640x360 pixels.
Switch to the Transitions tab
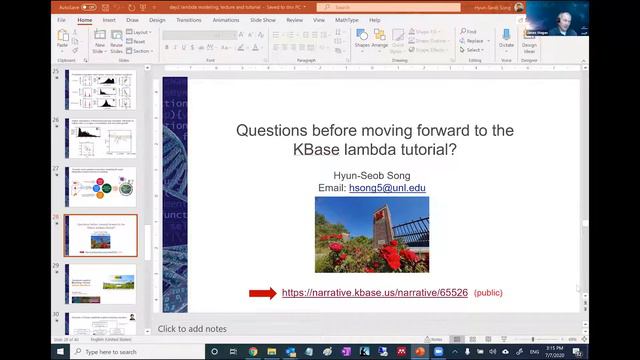[189, 20]
